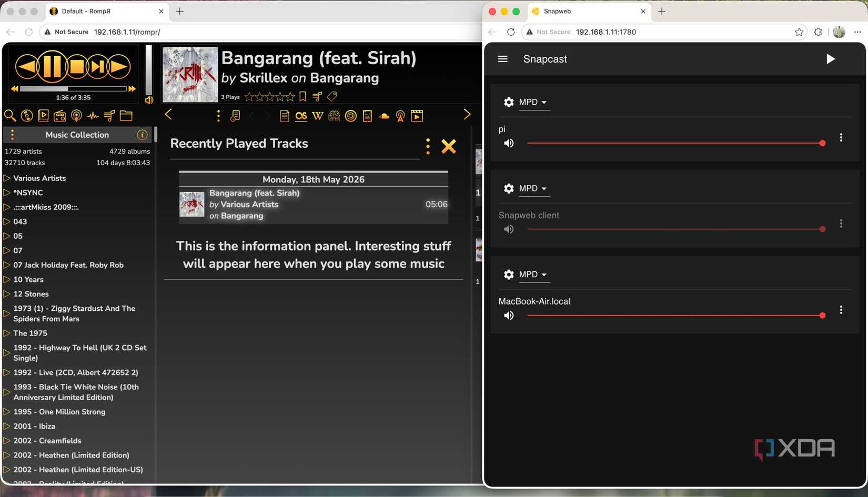
Task: Select the file information page icon
Action: click(285, 116)
